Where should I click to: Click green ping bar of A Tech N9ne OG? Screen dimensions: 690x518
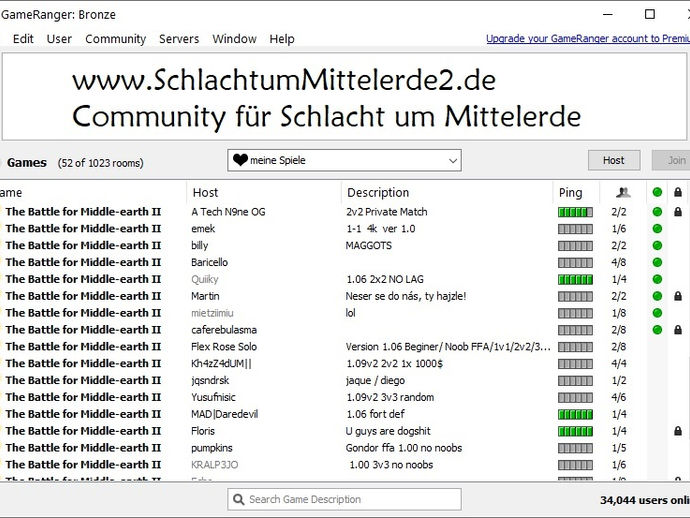point(575,212)
